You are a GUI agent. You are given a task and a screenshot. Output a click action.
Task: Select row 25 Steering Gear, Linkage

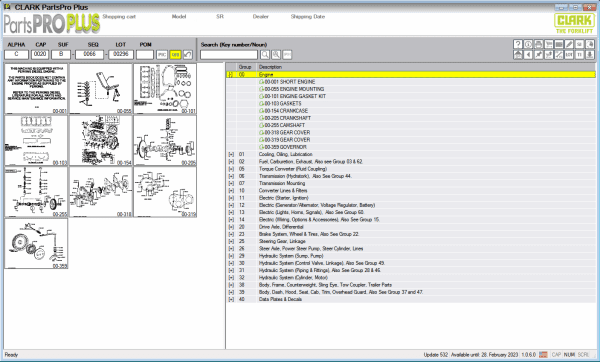(x=411, y=241)
